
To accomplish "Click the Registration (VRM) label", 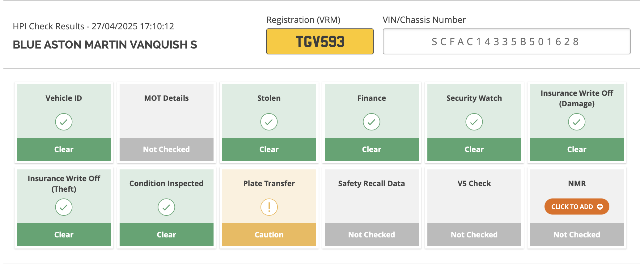I will pos(303,20).
